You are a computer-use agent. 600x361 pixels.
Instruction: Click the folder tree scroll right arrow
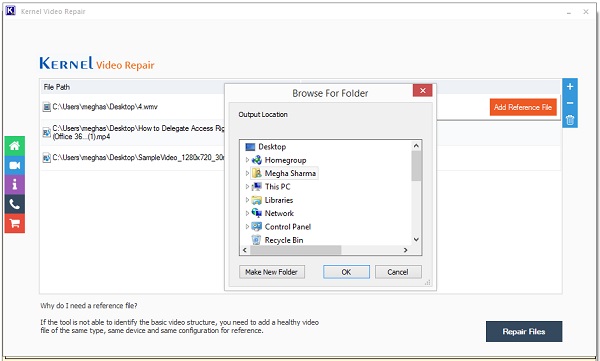tap(406, 250)
